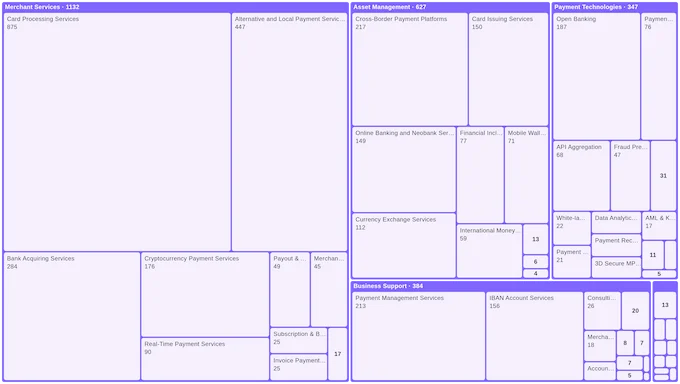Click tile 4 in Asset Management
This screenshot has height=384, width=680.
pyautogui.click(x=536, y=273)
